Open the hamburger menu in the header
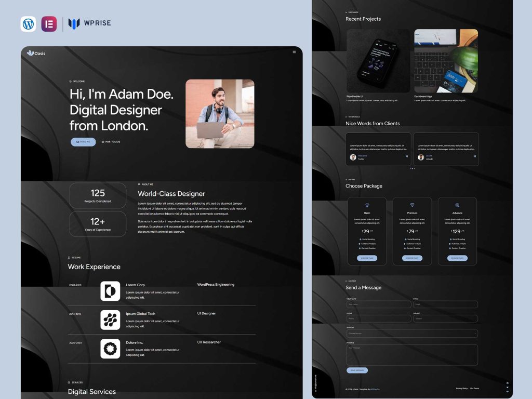This screenshot has height=399, width=532. point(294,52)
